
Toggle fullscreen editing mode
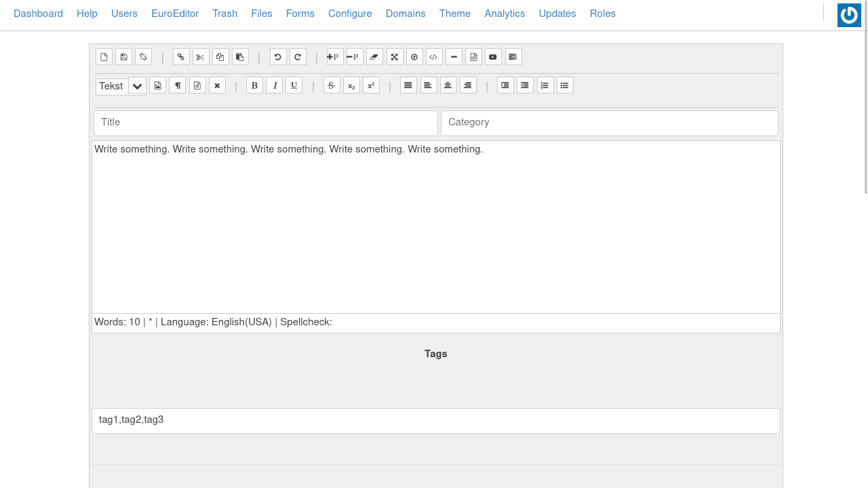395,56
